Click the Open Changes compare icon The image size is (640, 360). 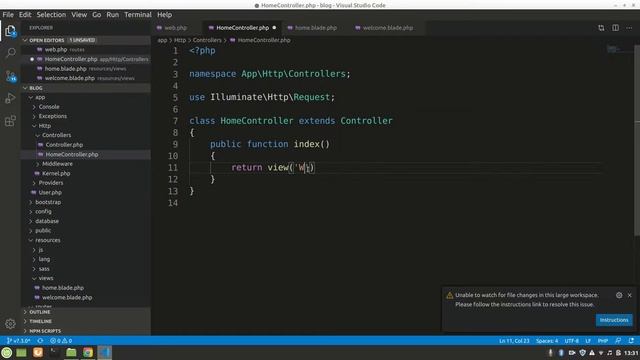[601, 28]
